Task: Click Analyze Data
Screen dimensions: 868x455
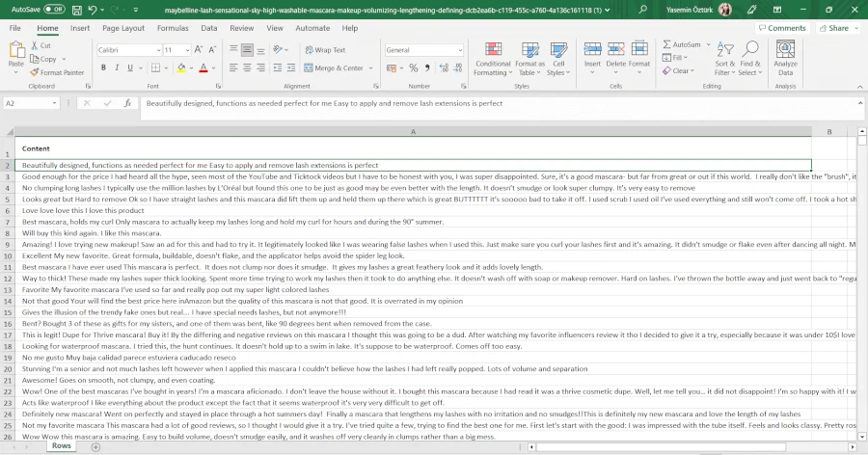Action: [785, 59]
